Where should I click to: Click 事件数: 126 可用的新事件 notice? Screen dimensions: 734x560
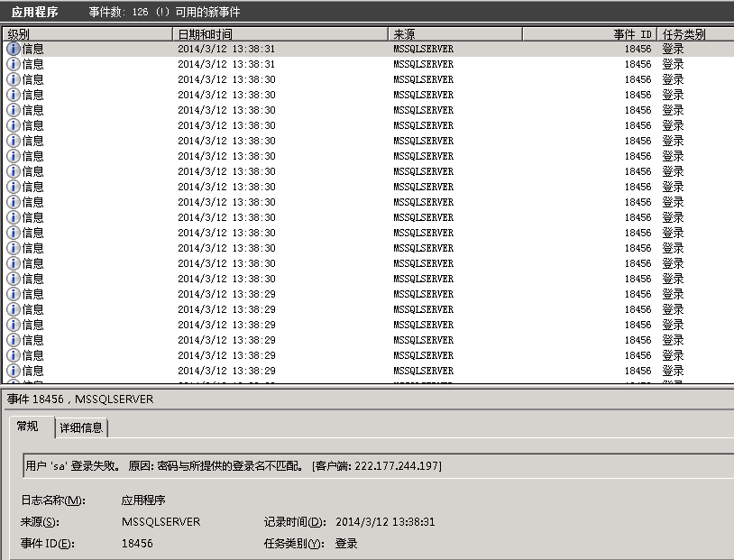point(164,13)
